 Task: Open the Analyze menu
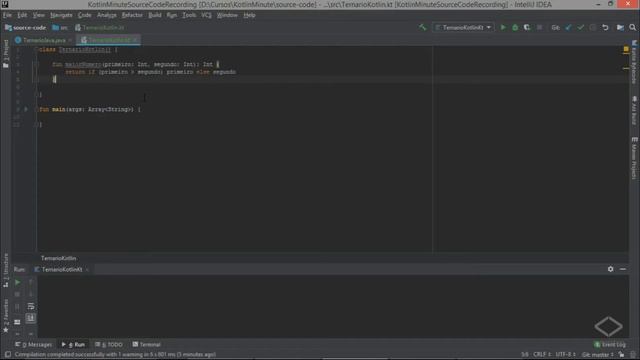tap(107, 15)
